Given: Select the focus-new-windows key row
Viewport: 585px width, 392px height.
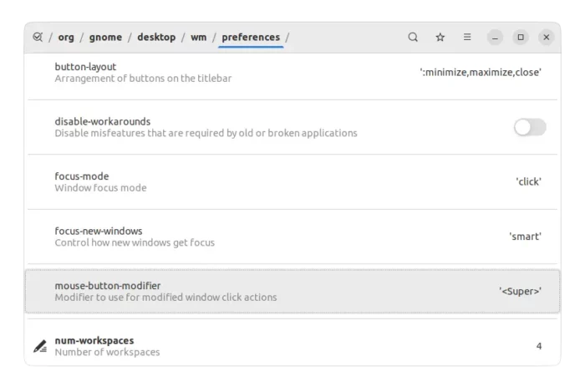Looking at the screenshot, I should point(292,237).
